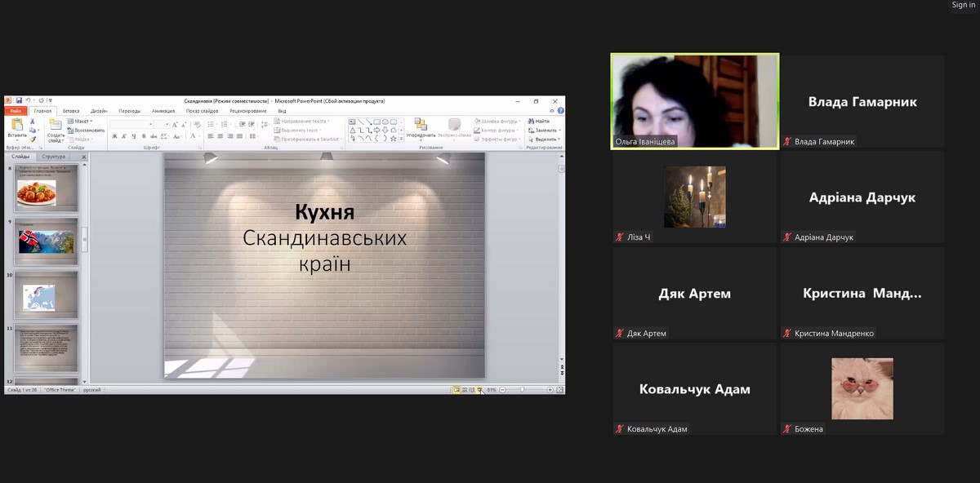Click the Restore (Восстановить) slide button
This screenshot has width=980, height=483.
click(86, 130)
